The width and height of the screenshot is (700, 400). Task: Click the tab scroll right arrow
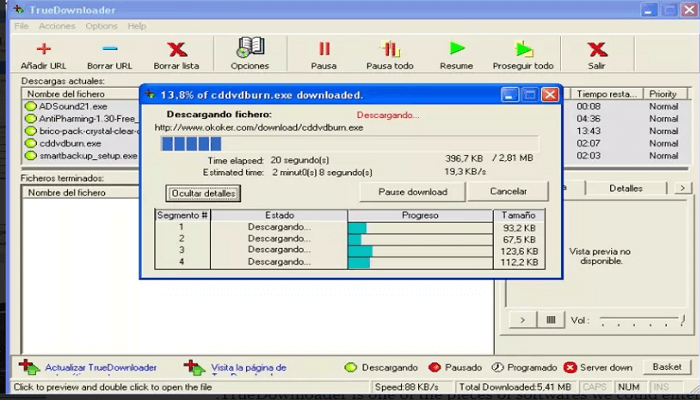click(x=683, y=188)
